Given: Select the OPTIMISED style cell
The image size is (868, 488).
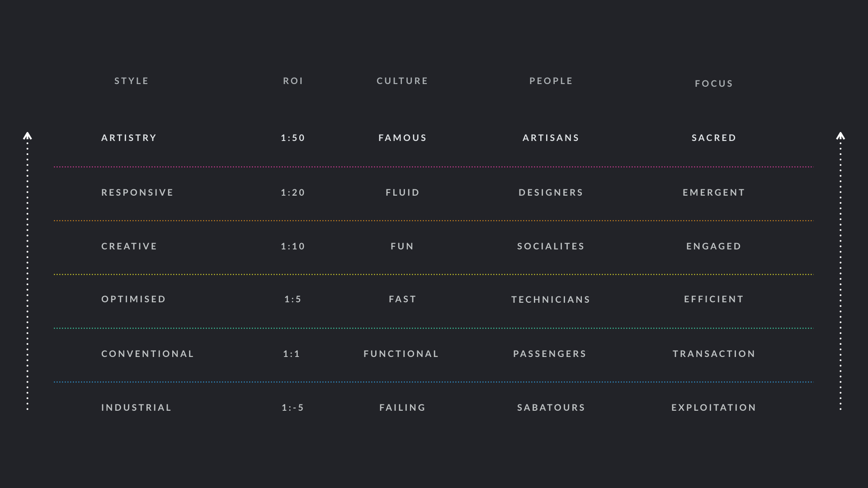Looking at the screenshot, I should click(x=134, y=299).
